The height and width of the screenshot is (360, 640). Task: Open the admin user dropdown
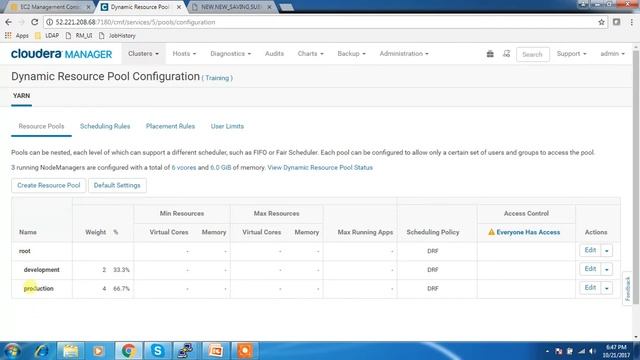coord(612,54)
